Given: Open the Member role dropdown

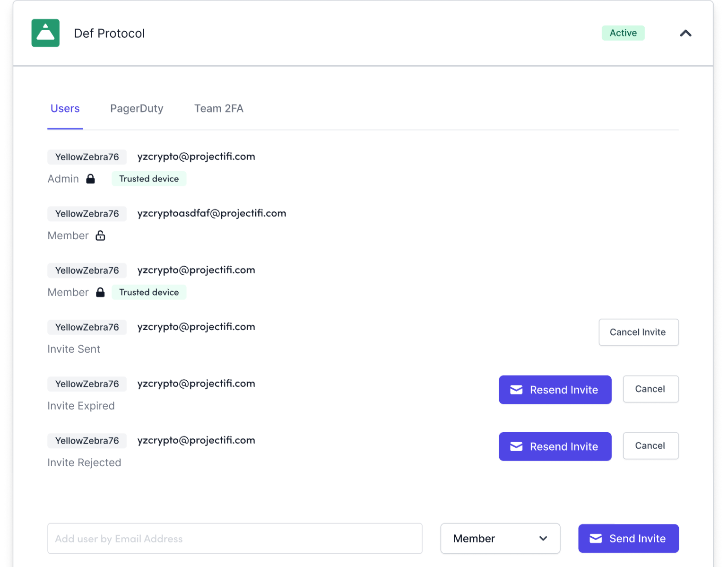Looking at the screenshot, I should pyautogui.click(x=500, y=538).
